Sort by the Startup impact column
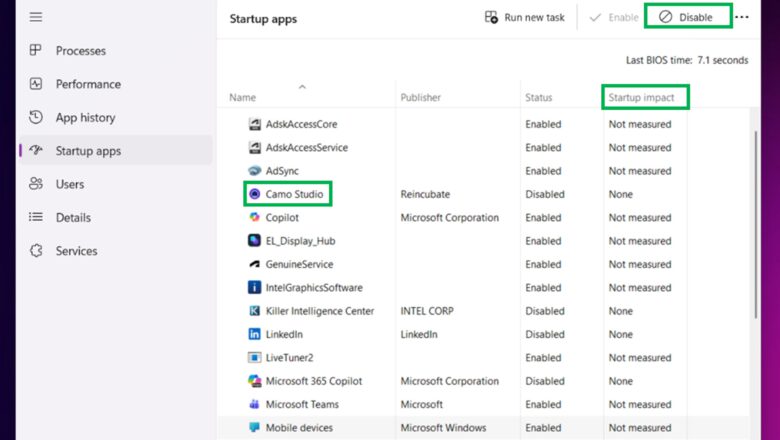Screen dimensions: 780x440 click(641, 97)
